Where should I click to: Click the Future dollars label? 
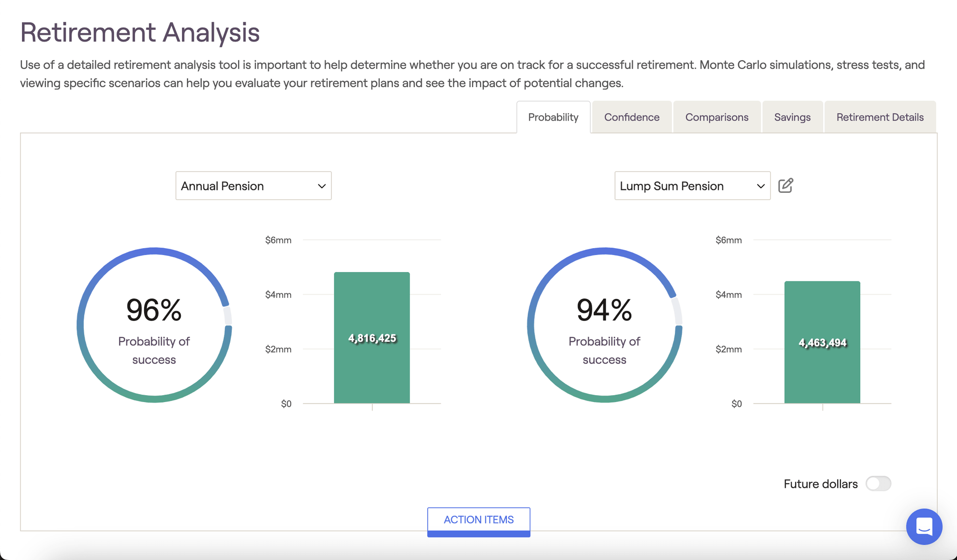coord(820,484)
